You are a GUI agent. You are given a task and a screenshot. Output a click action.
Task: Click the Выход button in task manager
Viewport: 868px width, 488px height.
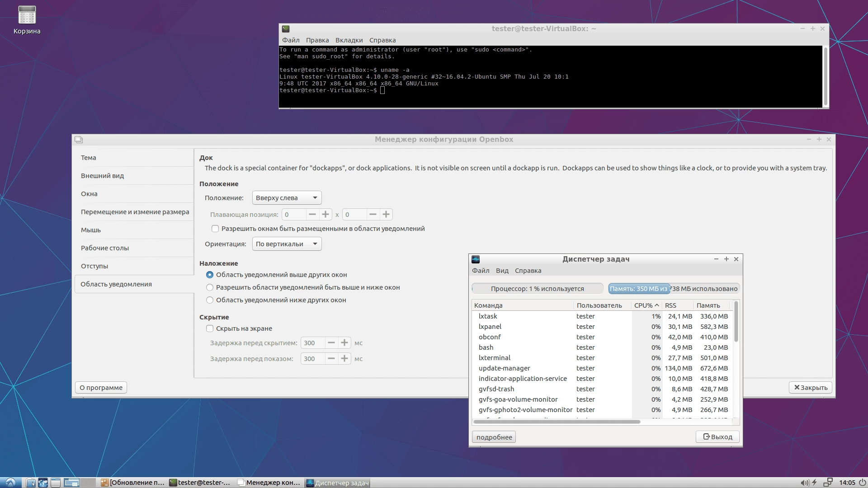717,437
